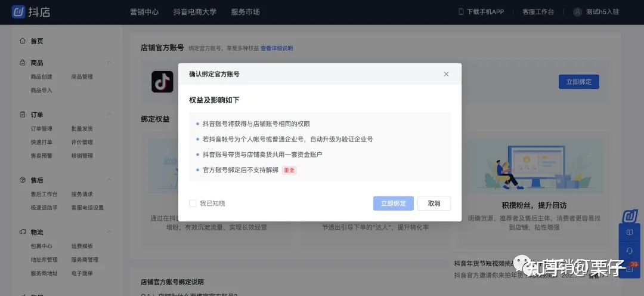Open 评价管理 in sidebar
The height and width of the screenshot is (296, 644).
pyautogui.click(x=82, y=142)
